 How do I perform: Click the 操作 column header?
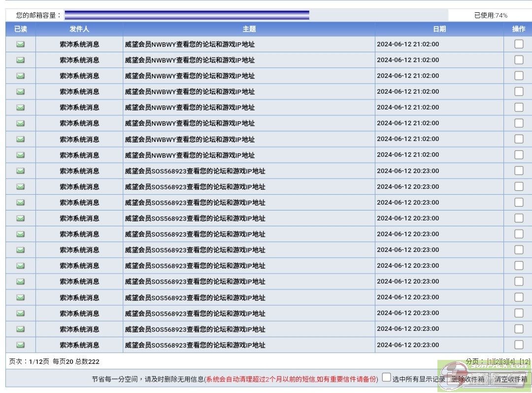(x=518, y=29)
